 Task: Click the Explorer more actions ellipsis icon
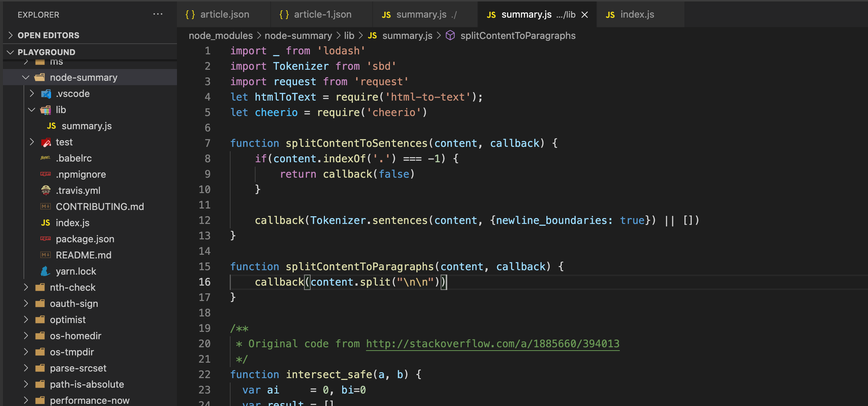tap(158, 14)
